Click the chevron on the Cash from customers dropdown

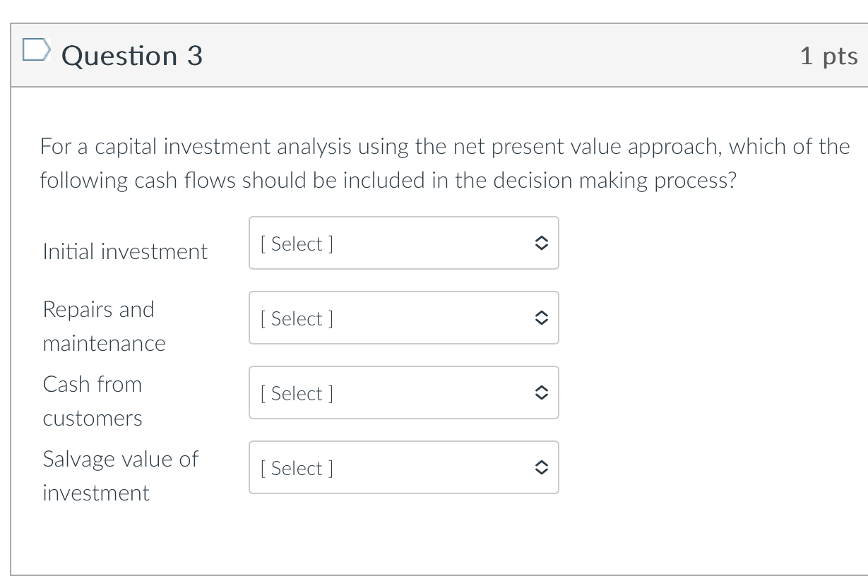[x=541, y=392]
